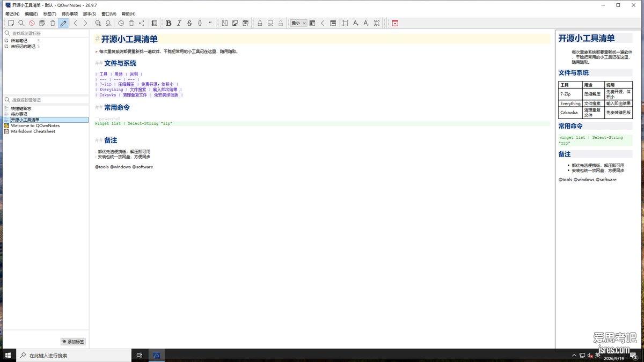644x362 pixels.
Task: Select the 所有笔记 tag entry
Action: [x=19, y=41]
